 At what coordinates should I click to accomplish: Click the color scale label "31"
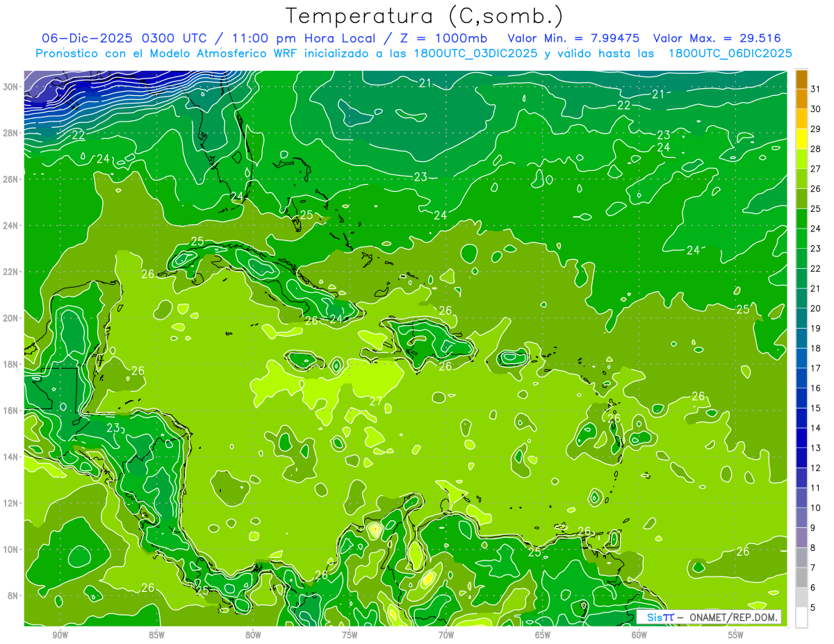(x=816, y=89)
